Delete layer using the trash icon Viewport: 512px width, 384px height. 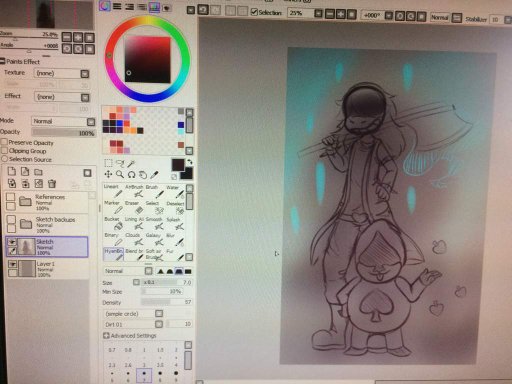52,183
